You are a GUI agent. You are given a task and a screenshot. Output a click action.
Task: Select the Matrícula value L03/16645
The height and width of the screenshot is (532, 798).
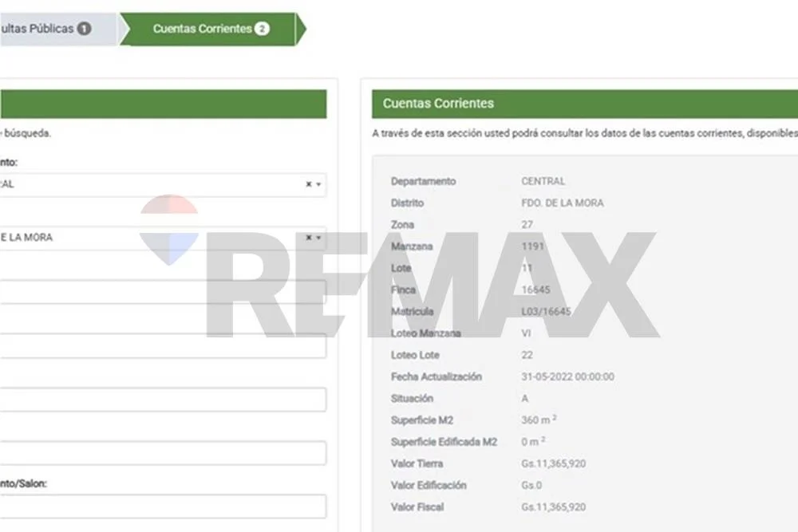click(546, 312)
